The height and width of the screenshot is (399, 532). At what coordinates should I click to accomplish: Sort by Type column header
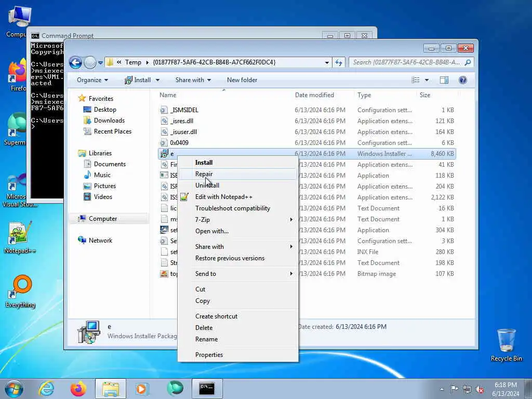click(x=364, y=95)
